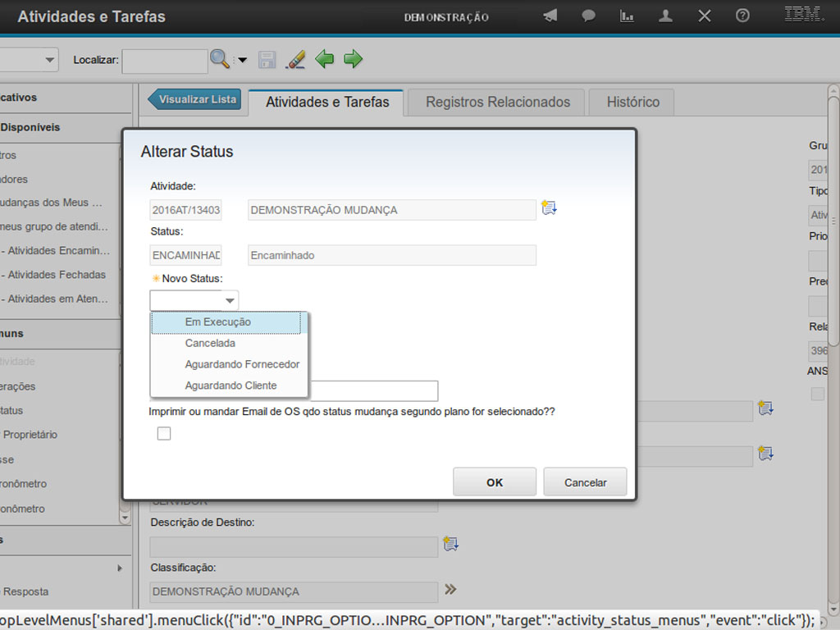Open the Novo Status dropdown arrow
This screenshot has width=840, height=630.
pyautogui.click(x=230, y=300)
